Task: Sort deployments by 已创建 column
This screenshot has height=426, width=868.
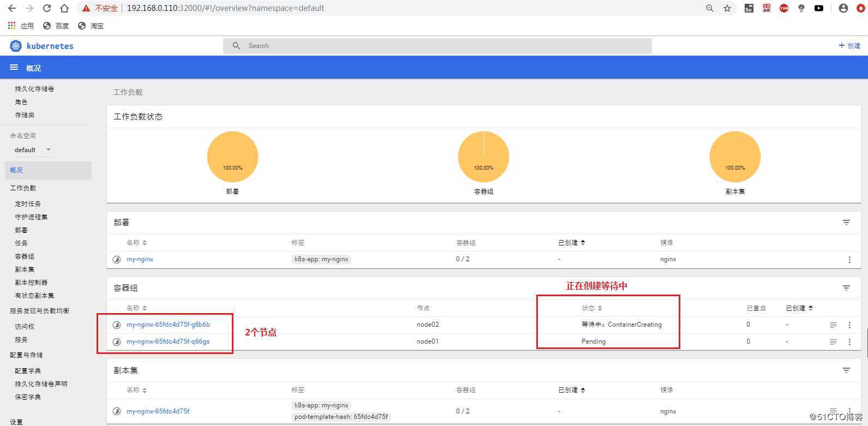Action: click(x=571, y=243)
